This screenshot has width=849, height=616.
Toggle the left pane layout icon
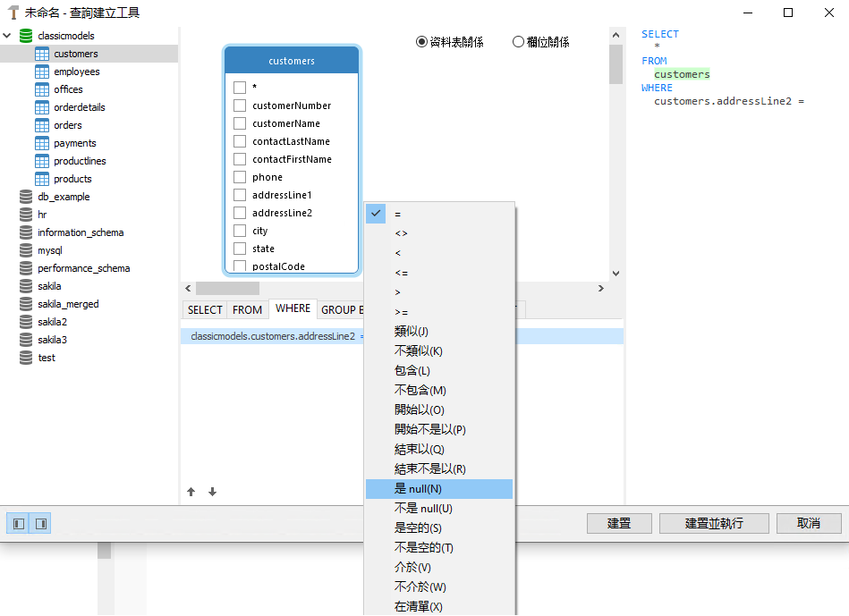click(x=17, y=523)
